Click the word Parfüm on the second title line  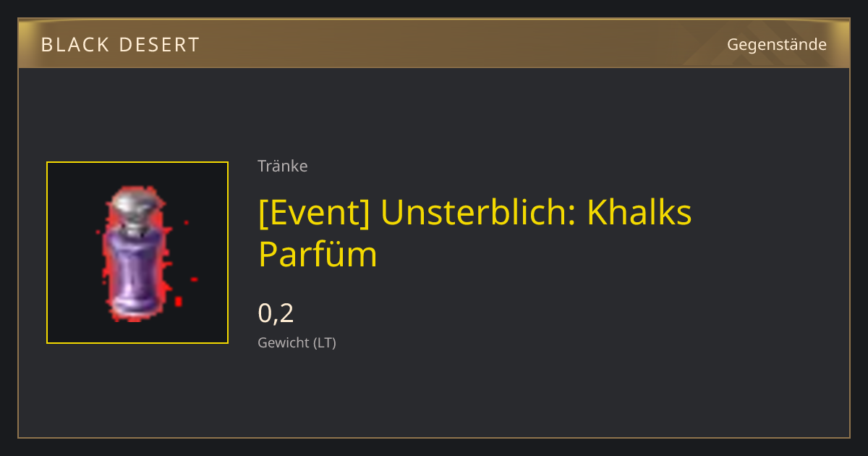point(318,255)
